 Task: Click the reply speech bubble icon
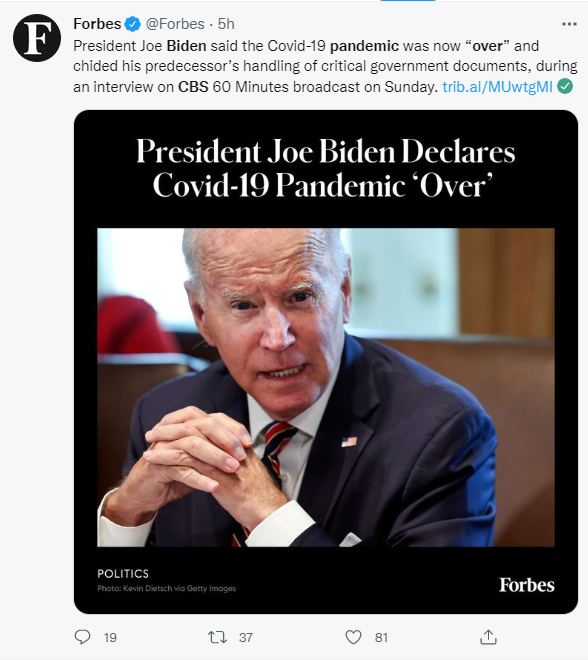point(82,637)
